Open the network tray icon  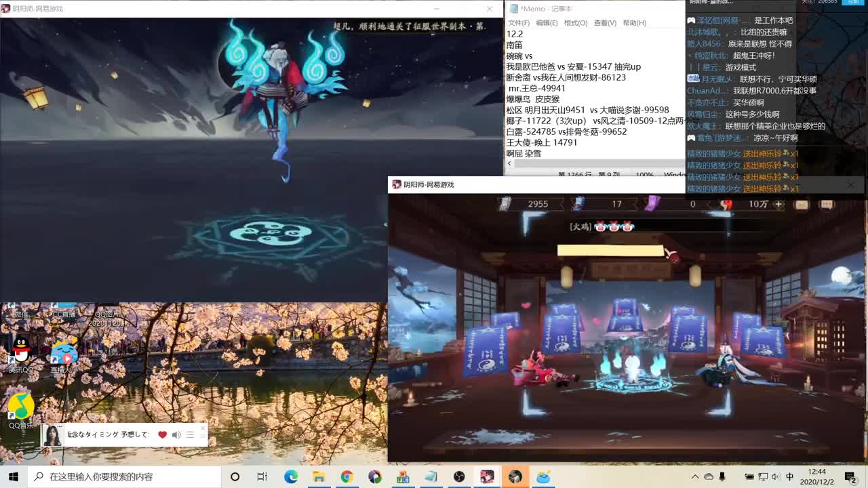point(763,476)
